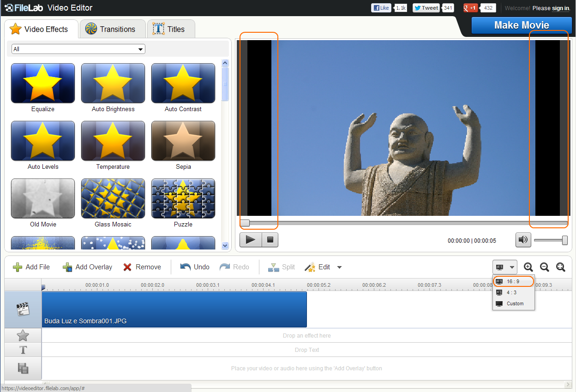Click the Edit tool
Screen dimensions: 576x392
[x=318, y=267]
